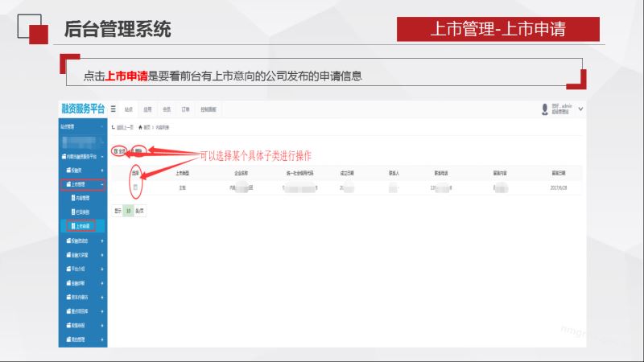
Task: Click the 全选 select-all button
Action: coord(119,150)
